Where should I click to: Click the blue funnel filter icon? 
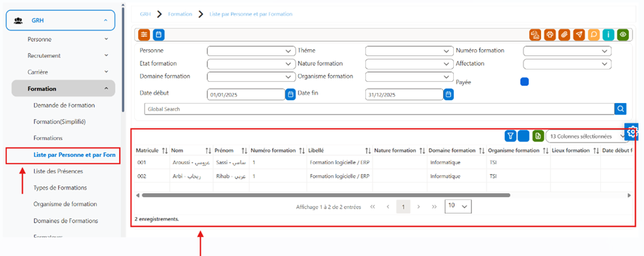510,136
